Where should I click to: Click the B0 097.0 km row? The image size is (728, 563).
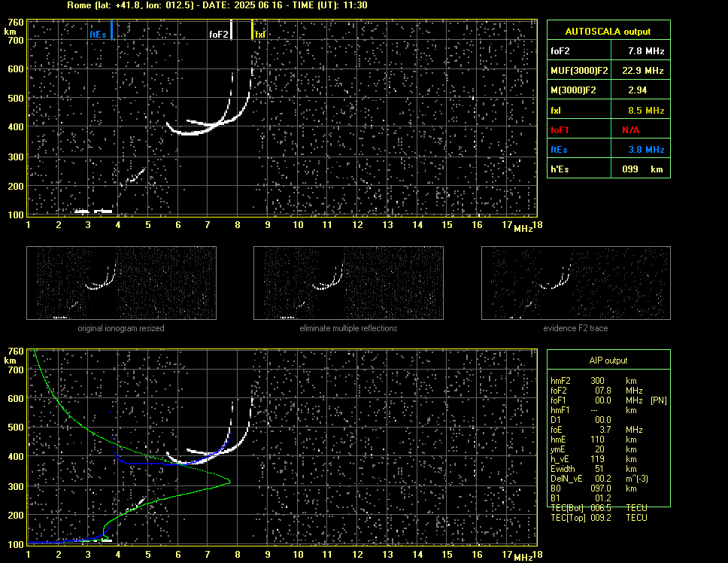pyautogui.click(x=594, y=488)
